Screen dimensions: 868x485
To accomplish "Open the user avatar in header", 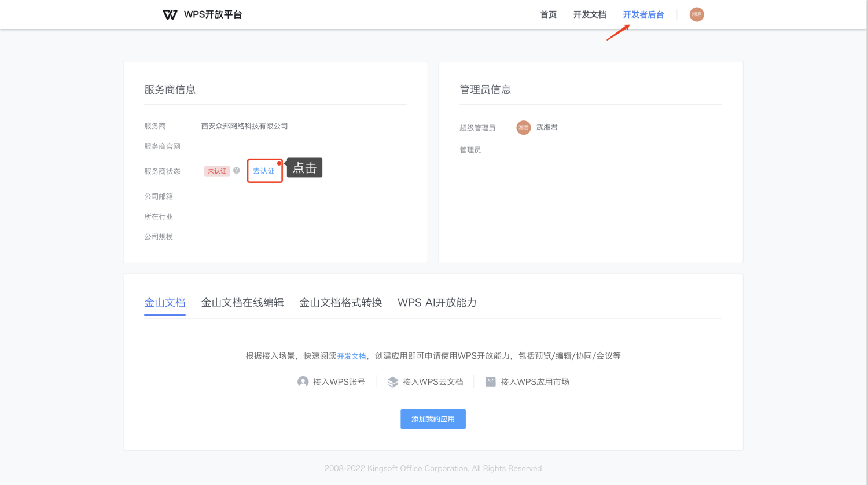I will [697, 14].
